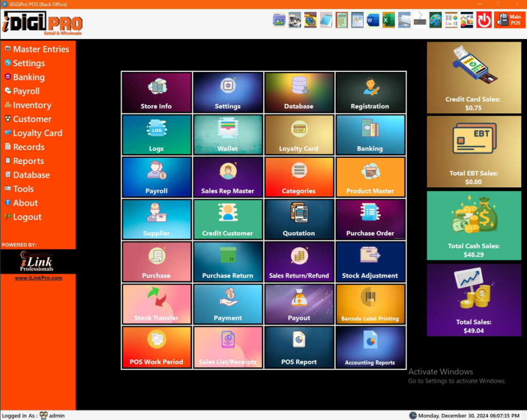The height and width of the screenshot is (420, 527).
Task: Open the Accounting Reports tile
Action: pos(371,347)
